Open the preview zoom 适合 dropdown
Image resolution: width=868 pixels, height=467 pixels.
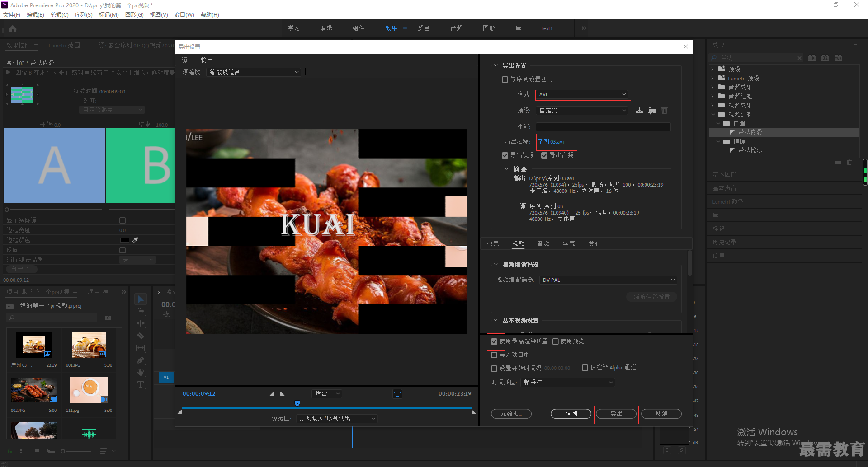pyautogui.click(x=327, y=394)
